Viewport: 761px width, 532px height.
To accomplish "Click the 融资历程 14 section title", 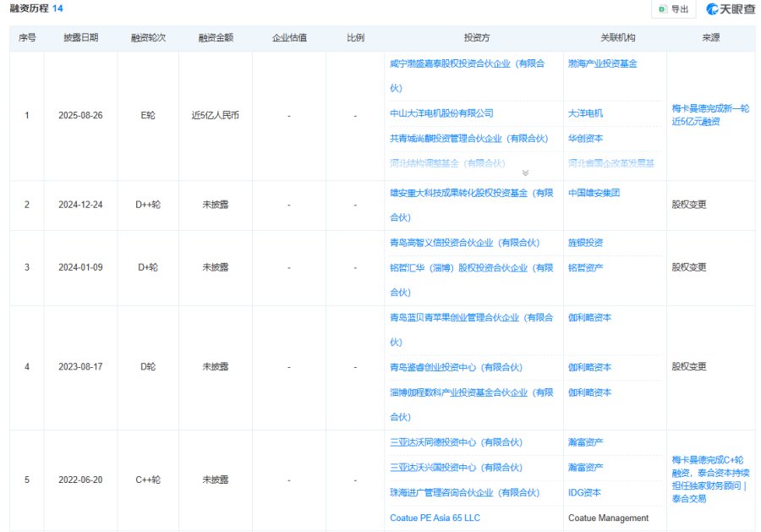I will (36, 8).
